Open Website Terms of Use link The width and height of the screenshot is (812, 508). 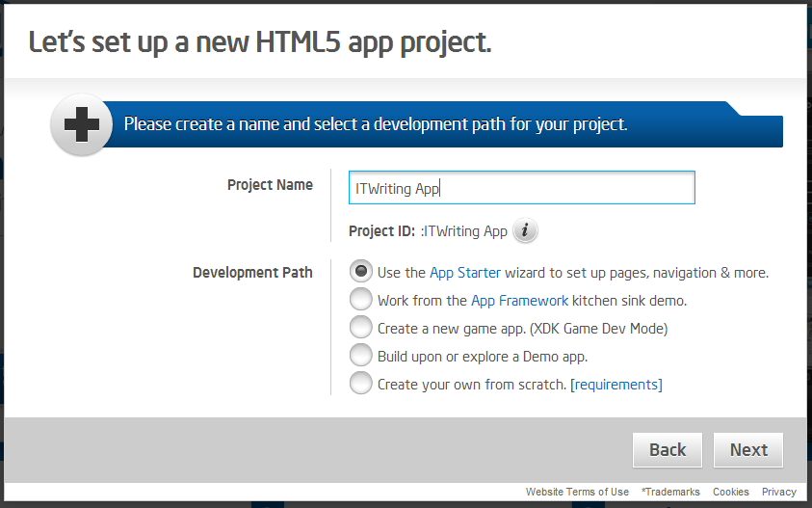coord(577,492)
